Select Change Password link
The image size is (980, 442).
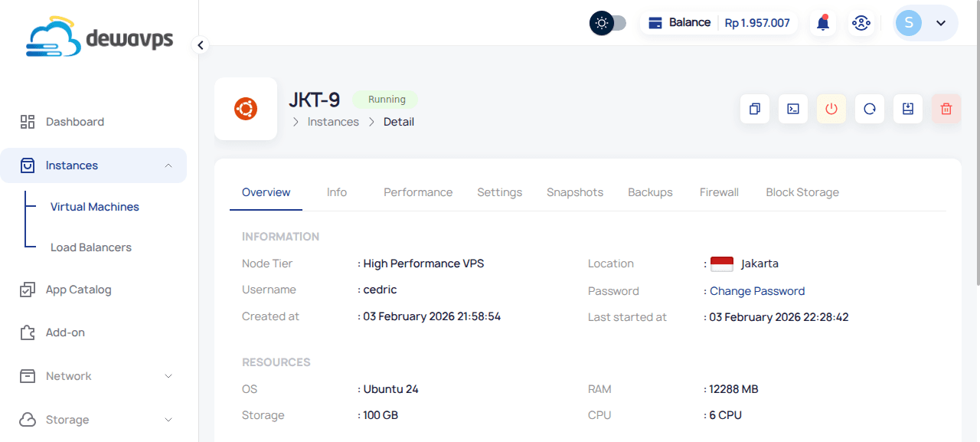756,290
